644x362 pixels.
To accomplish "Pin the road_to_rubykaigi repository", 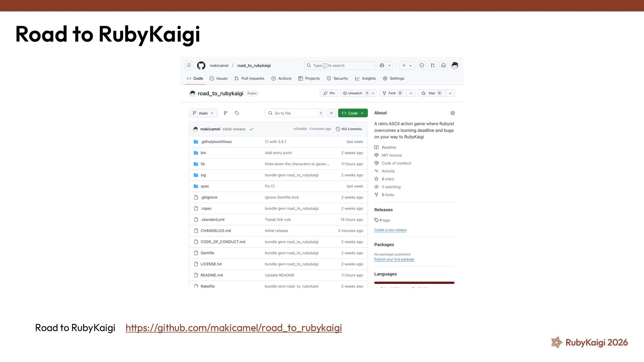I will 329,93.
